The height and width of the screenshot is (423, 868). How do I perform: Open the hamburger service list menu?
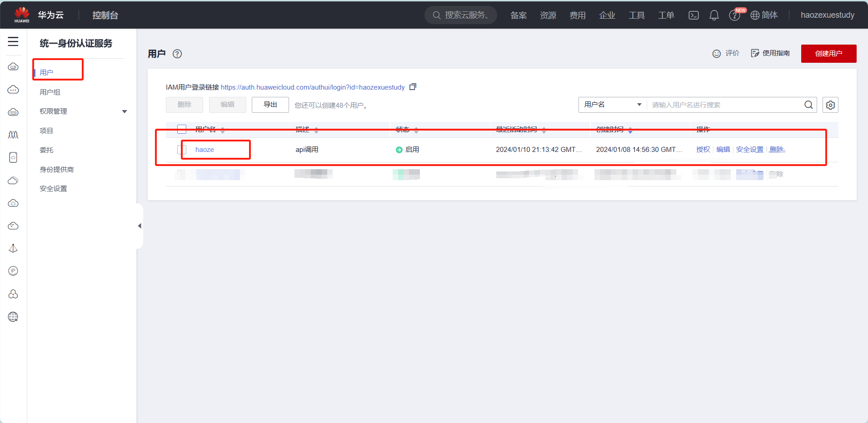[x=13, y=42]
